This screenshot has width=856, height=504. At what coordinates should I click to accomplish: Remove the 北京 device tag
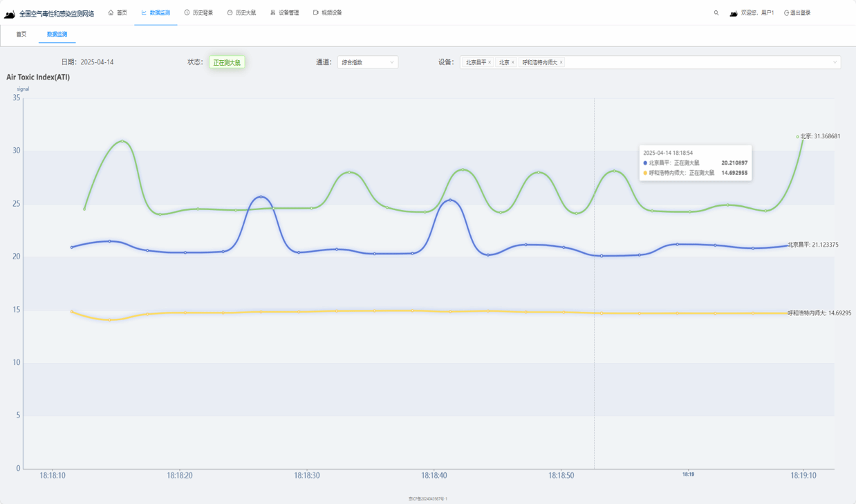tap(512, 62)
